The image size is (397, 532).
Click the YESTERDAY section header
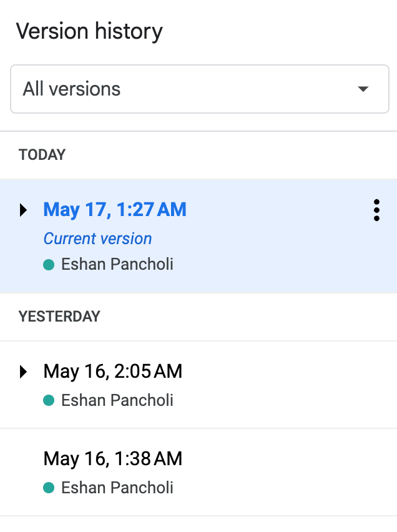point(59,317)
